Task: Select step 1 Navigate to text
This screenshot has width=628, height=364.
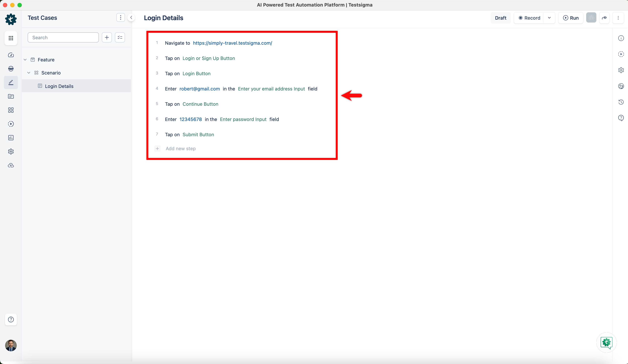Action: pos(177,43)
